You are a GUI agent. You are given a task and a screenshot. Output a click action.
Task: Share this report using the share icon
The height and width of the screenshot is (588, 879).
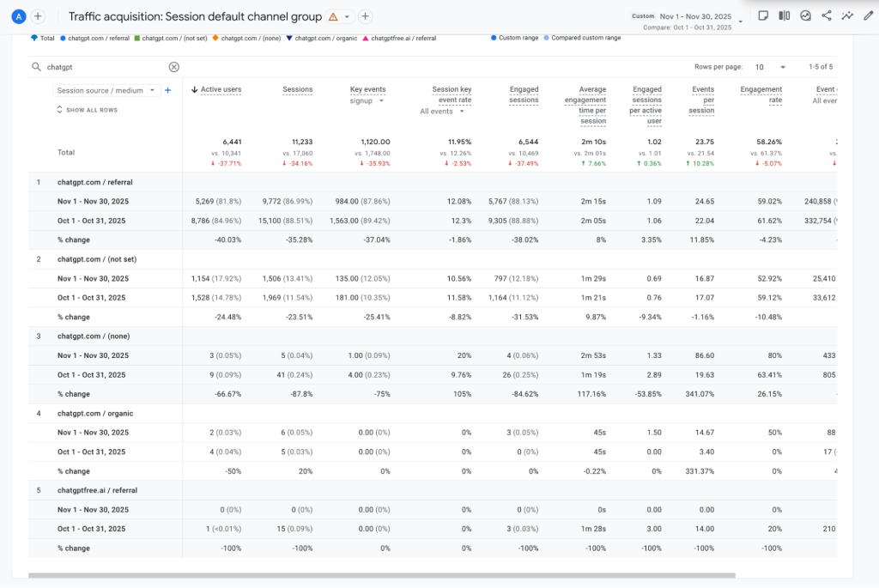click(827, 15)
